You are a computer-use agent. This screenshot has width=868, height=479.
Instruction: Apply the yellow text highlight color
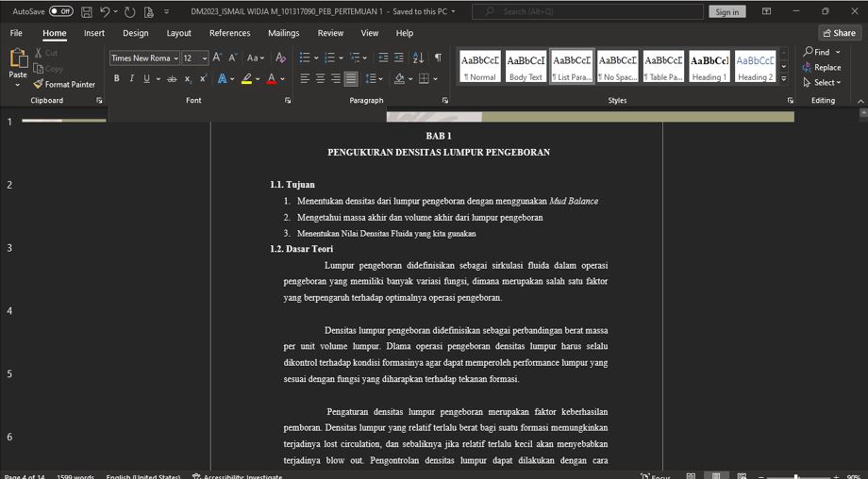coord(247,78)
